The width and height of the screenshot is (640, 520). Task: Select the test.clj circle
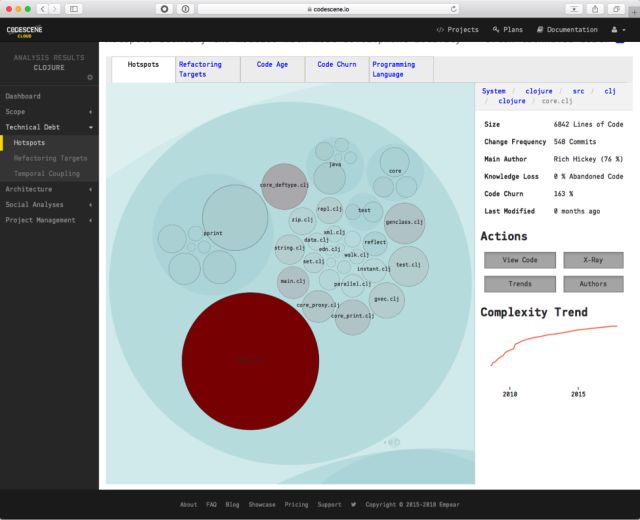click(x=408, y=266)
